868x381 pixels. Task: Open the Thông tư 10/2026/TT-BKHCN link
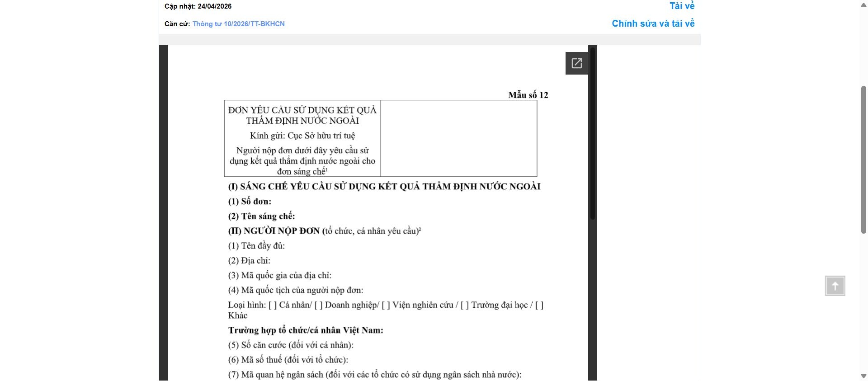pyautogui.click(x=239, y=24)
